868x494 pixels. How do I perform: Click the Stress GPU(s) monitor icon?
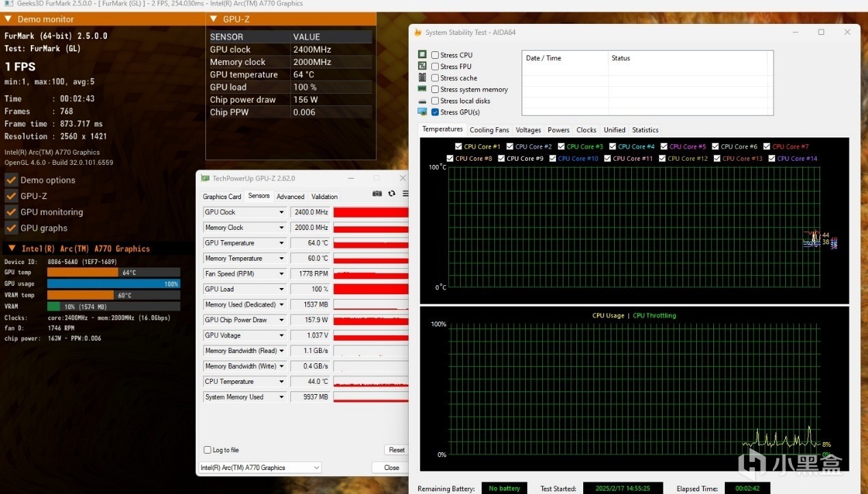422,112
